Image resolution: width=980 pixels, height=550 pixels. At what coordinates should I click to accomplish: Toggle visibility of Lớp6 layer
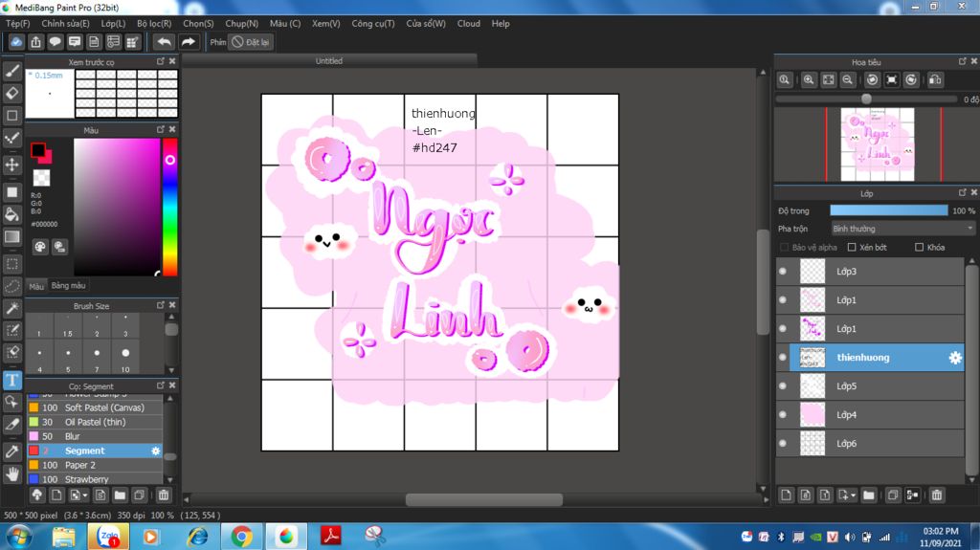click(x=783, y=444)
